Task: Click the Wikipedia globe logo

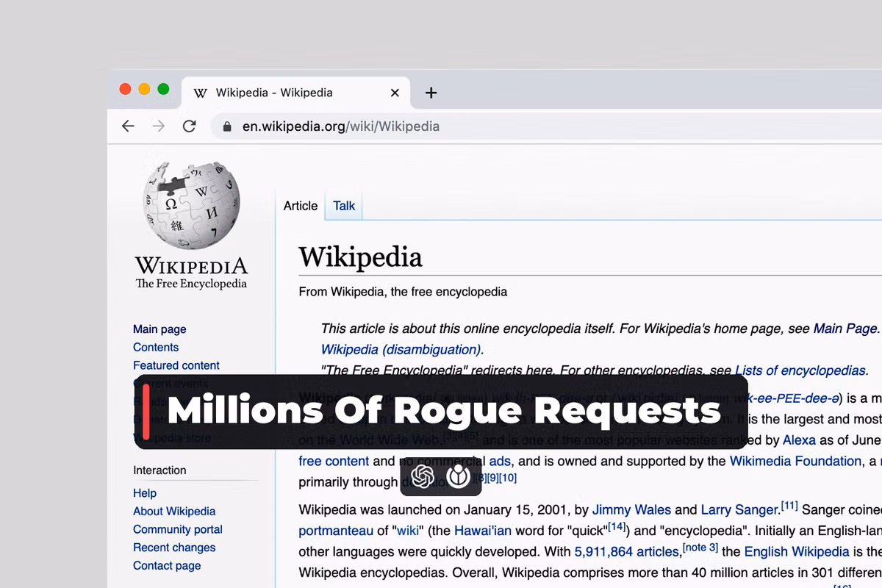Action: pyautogui.click(x=191, y=206)
